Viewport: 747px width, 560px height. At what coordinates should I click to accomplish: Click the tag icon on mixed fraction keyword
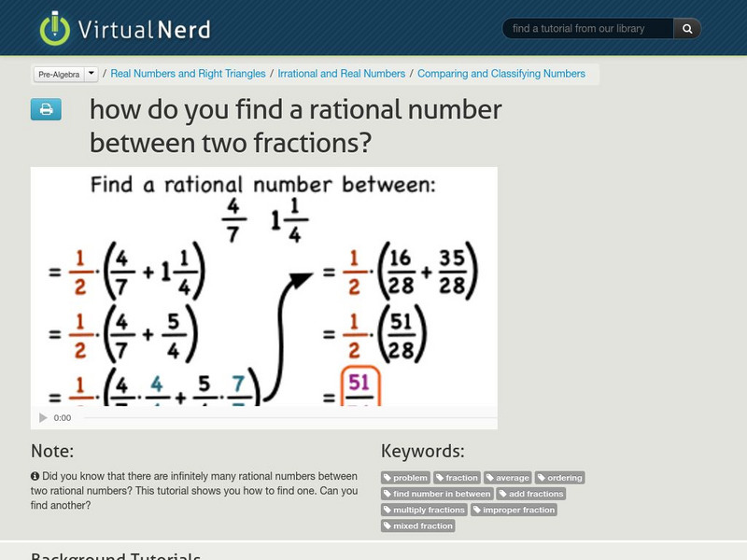389,525
